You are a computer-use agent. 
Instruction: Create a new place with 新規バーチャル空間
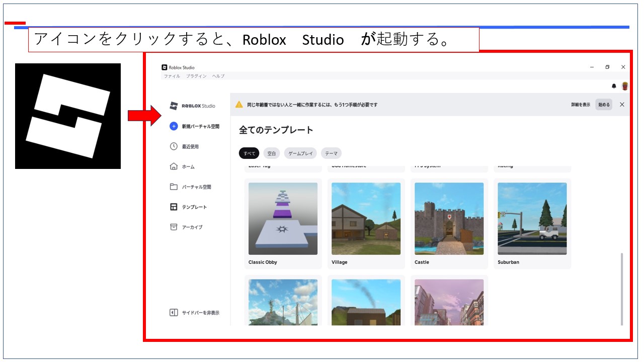195,126
